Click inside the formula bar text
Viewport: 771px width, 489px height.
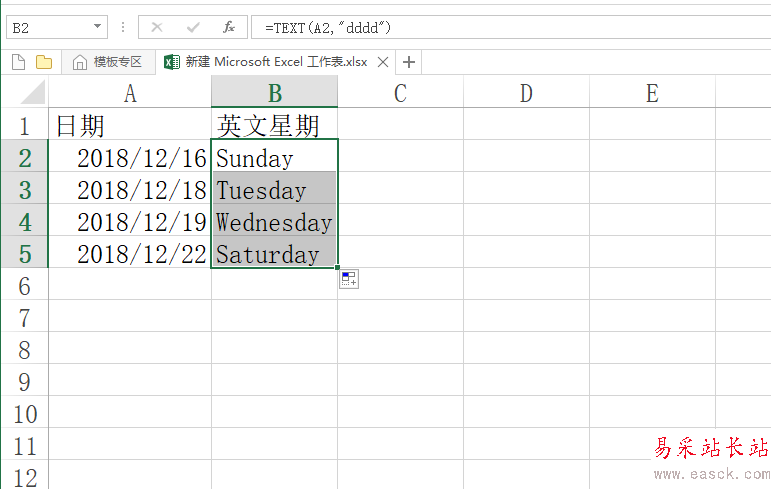click(x=500, y=27)
